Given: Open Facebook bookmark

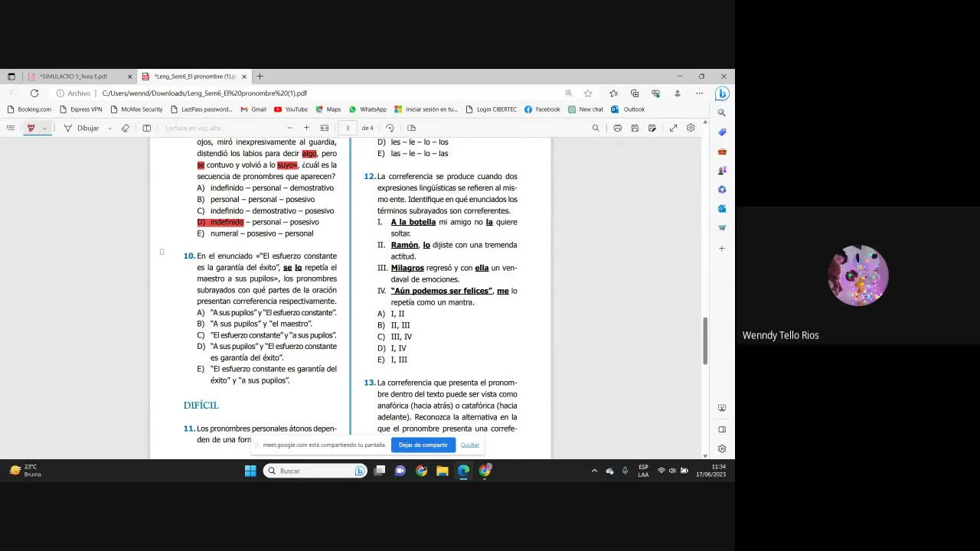Looking at the screenshot, I should click(542, 109).
